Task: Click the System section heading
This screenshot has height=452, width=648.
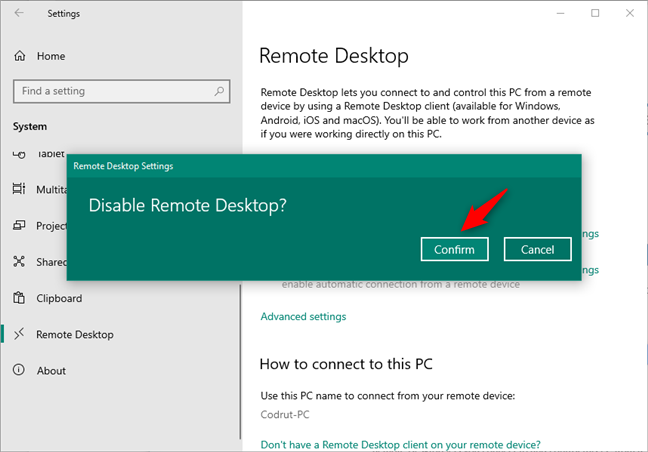Action: 30,126
